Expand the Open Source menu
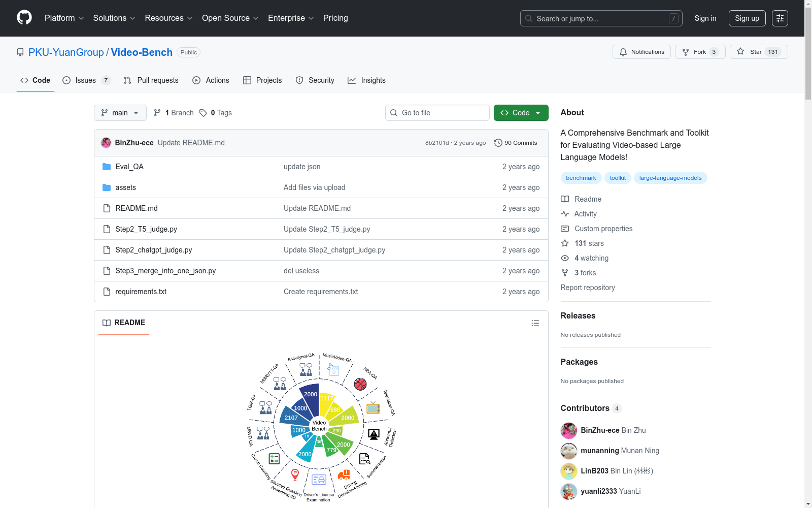The width and height of the screenshot is (812, 508). click(230, 18)
